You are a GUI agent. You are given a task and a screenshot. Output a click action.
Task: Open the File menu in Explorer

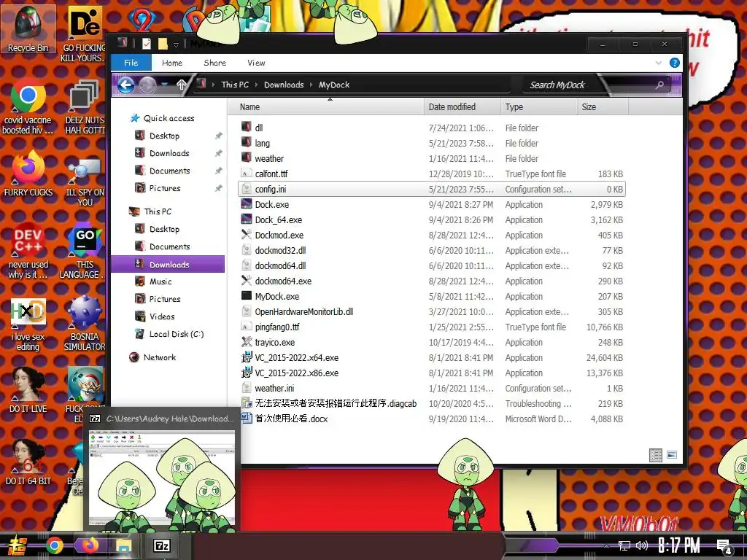tap(131, 63)
